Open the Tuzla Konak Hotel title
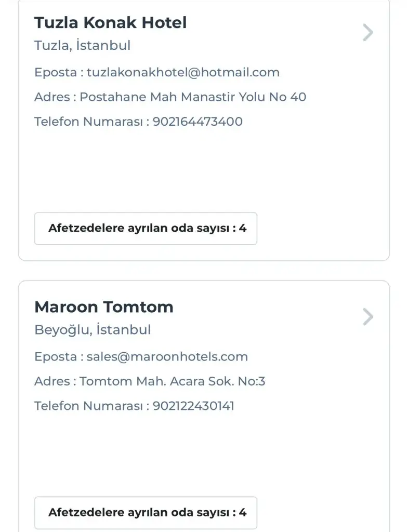The width and height of the screenshot is (408, 532). point(110,22)
